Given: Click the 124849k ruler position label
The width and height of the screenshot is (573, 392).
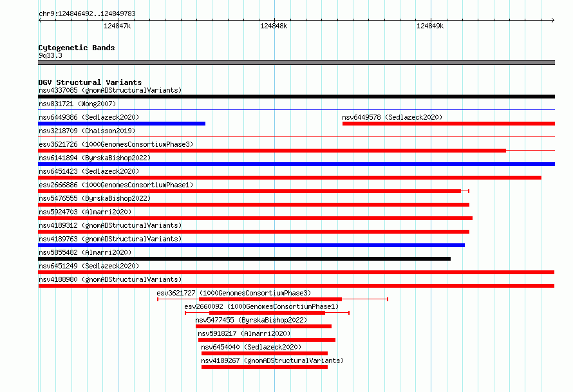Looking at the screenshot, I should tap(430, 26).
